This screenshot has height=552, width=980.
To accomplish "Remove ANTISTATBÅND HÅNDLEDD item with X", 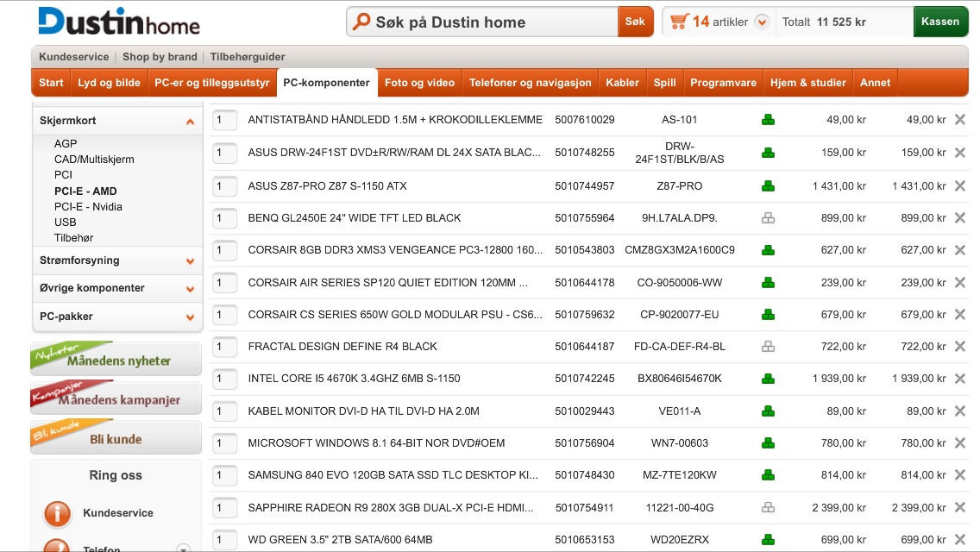I will pos(960,119).
